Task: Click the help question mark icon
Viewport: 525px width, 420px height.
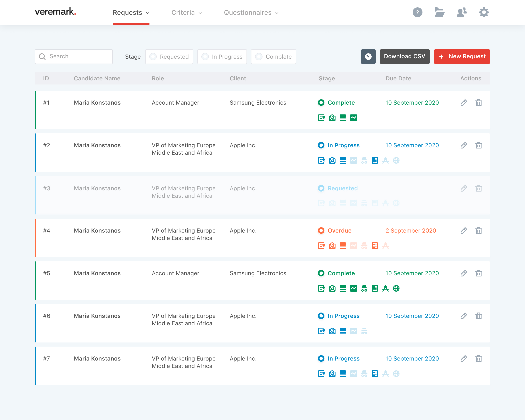Action: (417, 12)
